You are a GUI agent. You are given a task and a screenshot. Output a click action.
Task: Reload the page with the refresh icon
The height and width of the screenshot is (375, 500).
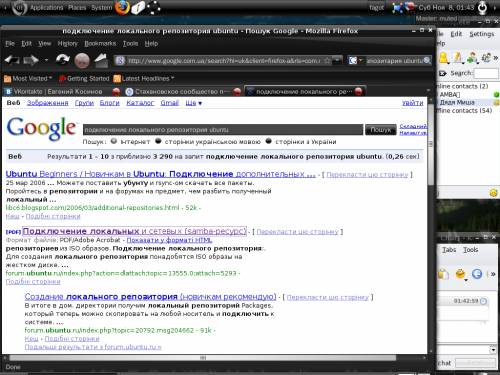pyautogui.click(x=62, y=60)
